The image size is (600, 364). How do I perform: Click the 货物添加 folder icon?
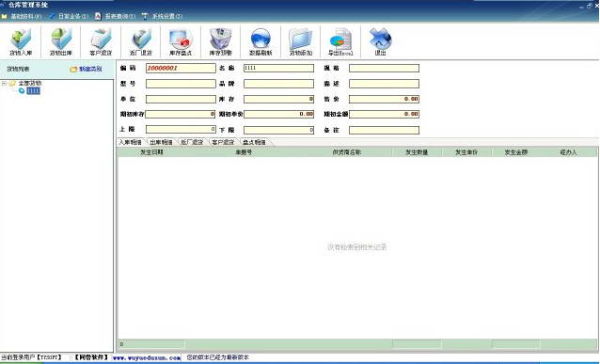(301, 41)
